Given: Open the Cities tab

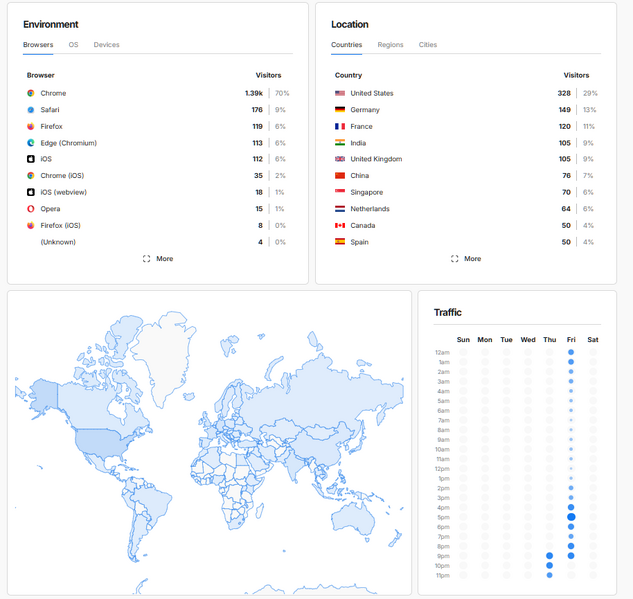Looking at the screenshot, I should click(x=428, y=45).
